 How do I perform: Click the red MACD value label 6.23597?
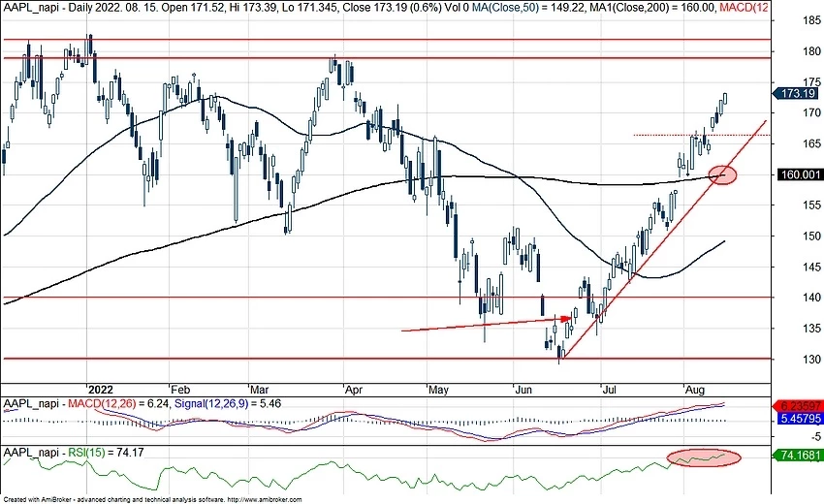pos(800,406)
